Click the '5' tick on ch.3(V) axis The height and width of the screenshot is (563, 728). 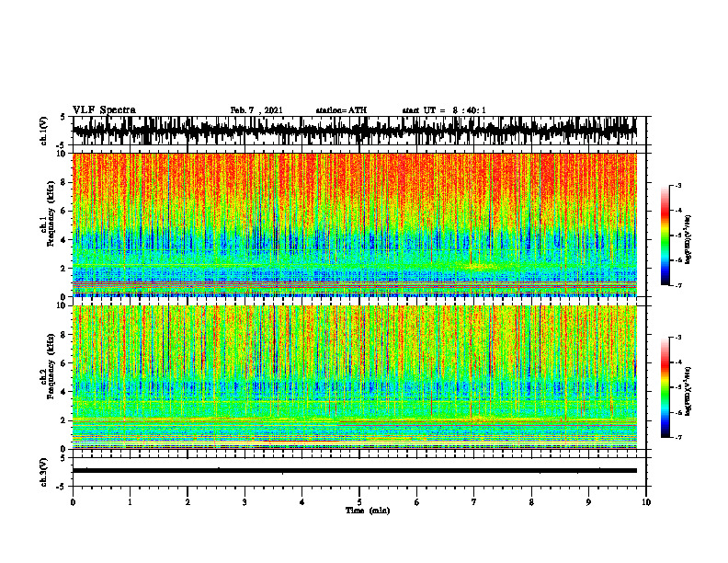pyautogui.click(x=63, y=458)
